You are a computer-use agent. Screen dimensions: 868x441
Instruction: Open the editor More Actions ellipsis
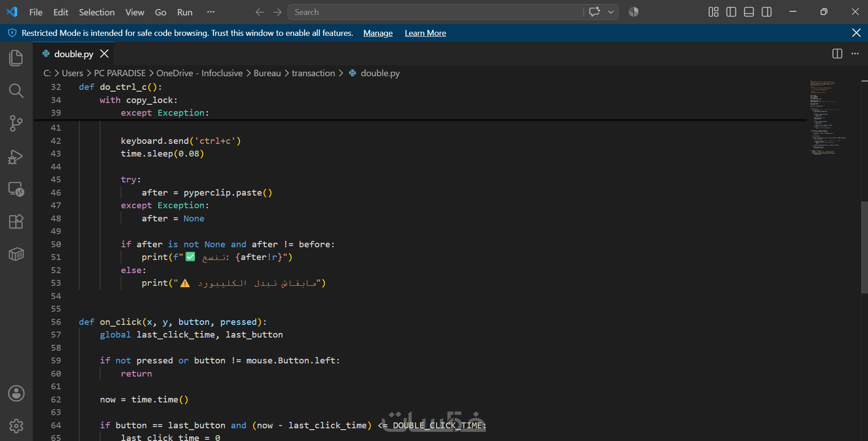click(855, 54)
